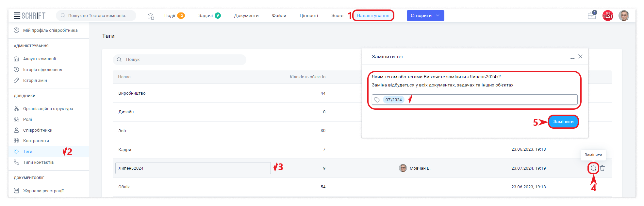644x206 pixels.
Task: Open user profile avatar in header
Action: point(623,15)
